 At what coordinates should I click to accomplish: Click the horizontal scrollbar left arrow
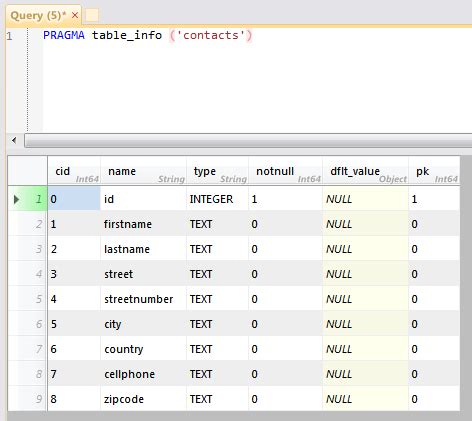coord(14,140)
